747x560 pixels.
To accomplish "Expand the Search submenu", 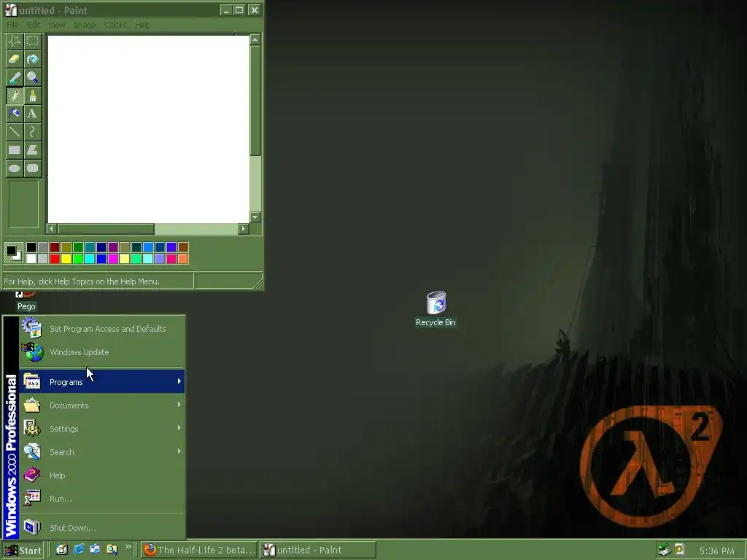I will (x=102, y=451).
